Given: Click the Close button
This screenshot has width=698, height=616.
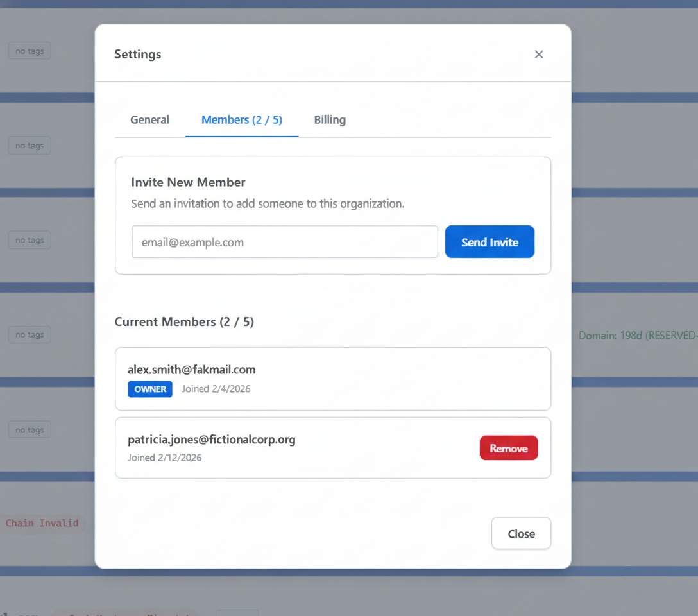Looking at the screenshot, I should coord(522,533).
